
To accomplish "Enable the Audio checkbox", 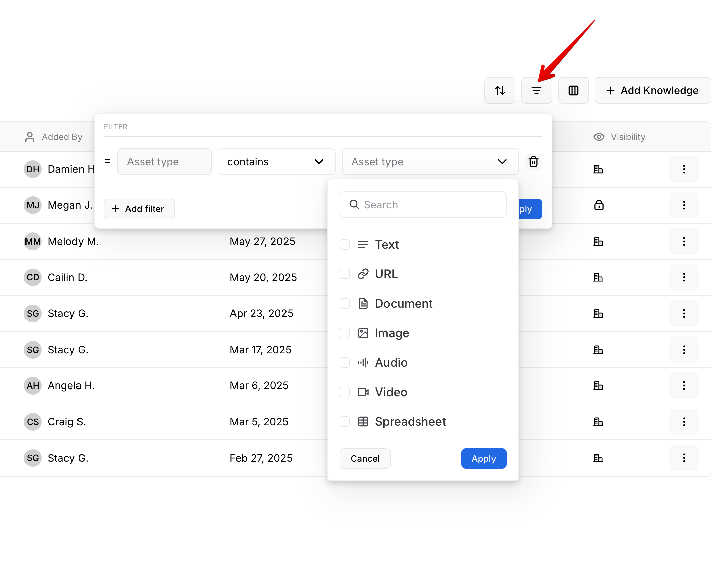I will pyautogui.click(x=345, y=363).
